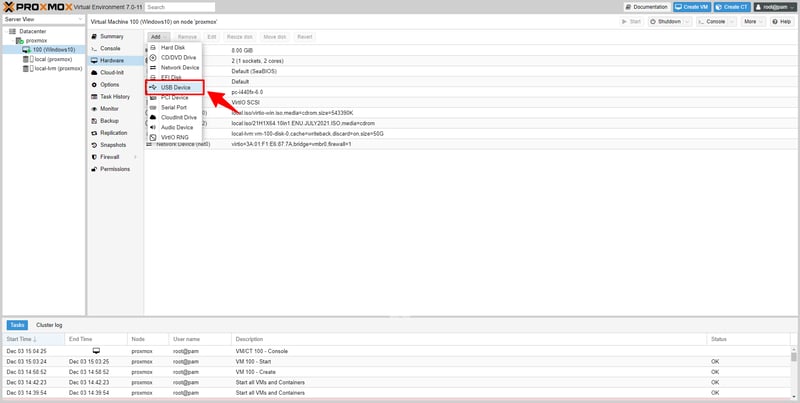Select USB Device from Add menu
The image size is (800, 403).
click(x=175, y=87)
